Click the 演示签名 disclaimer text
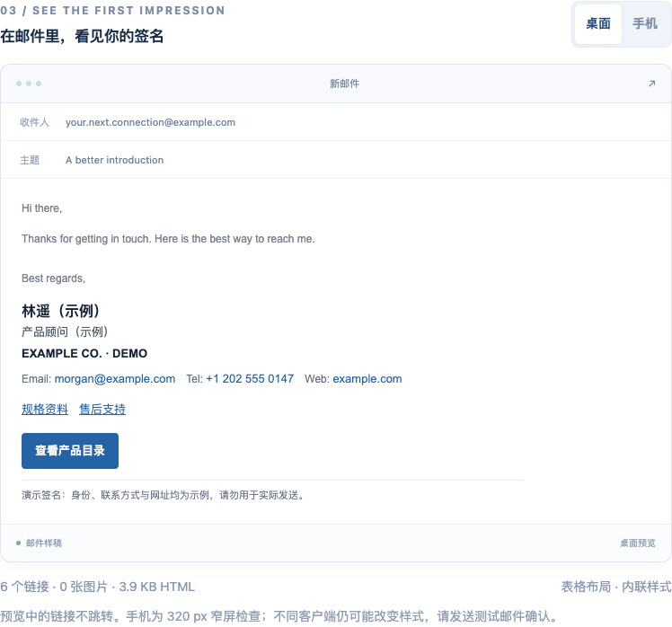Image resolution: width=672 pixels, height=627 pixels. point(163,496)
